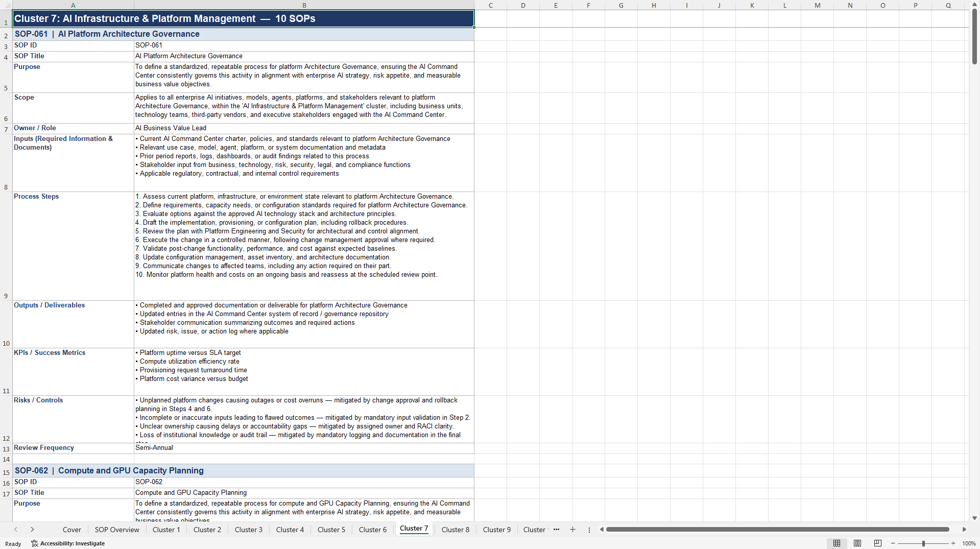Select the Scope label cell

73,108
